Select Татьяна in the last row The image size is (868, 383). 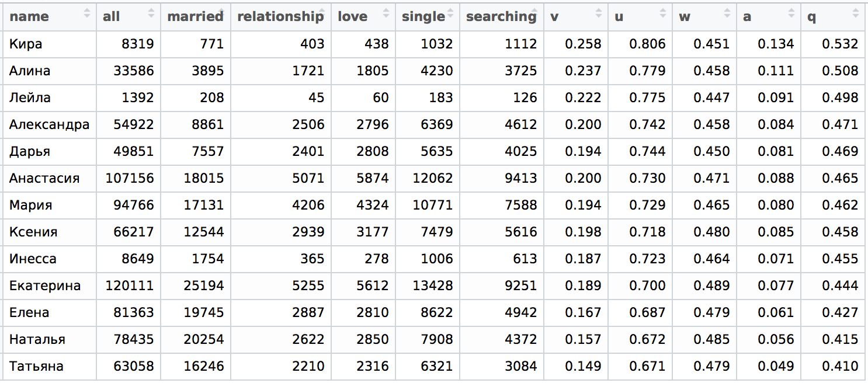50,366
